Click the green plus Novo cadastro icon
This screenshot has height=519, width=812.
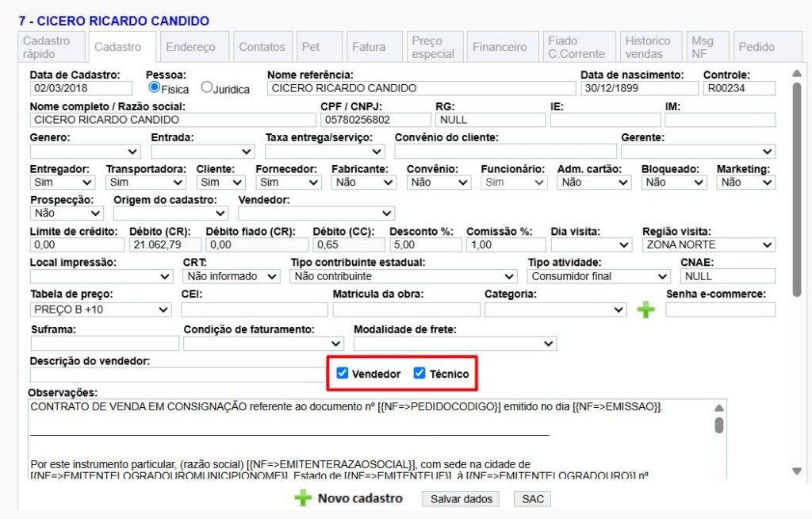click(x=303, y=498)
